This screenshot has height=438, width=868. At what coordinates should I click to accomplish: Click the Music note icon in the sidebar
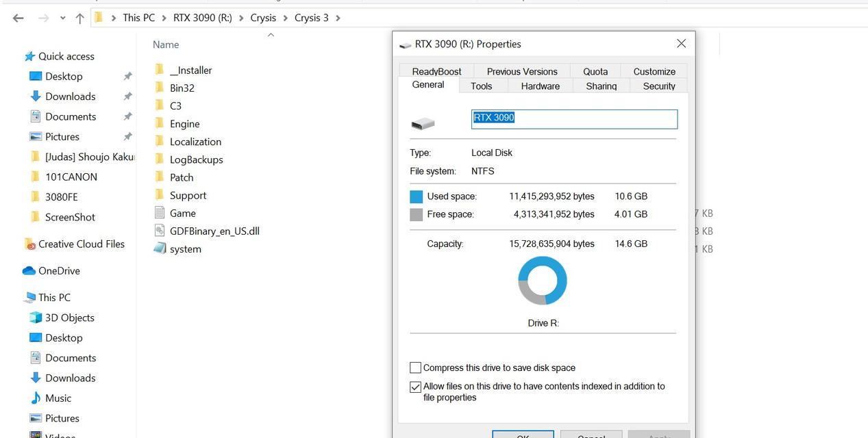click(x=36, y=398)
